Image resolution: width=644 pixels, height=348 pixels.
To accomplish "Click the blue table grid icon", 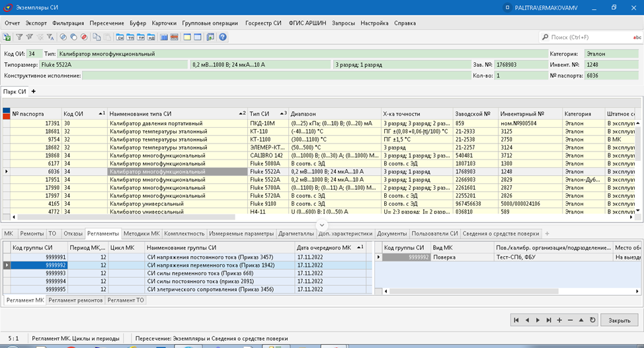I will [164, 37].
